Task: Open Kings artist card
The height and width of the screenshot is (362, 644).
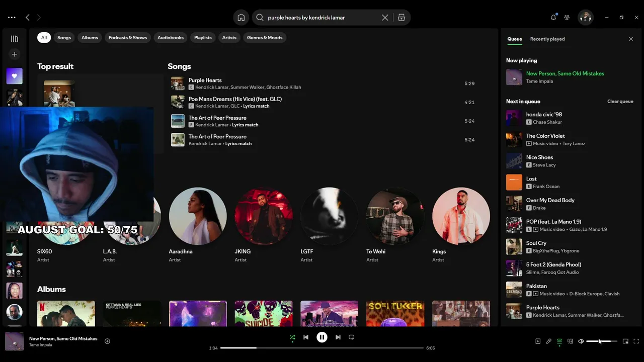Action: (x=461, y=225)
